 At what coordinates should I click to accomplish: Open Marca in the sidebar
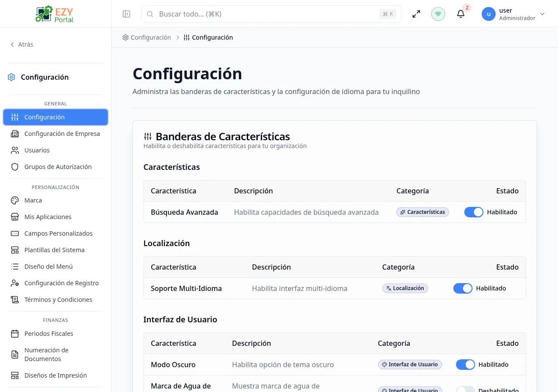[x=55, y=200]
